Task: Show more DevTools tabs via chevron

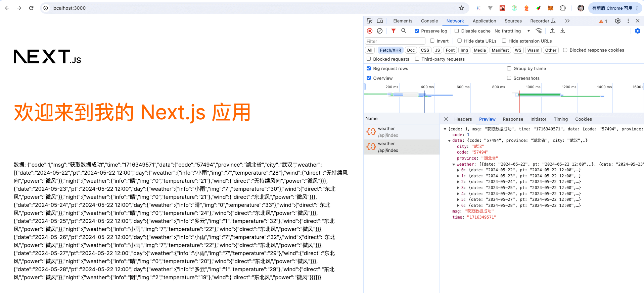Action: coord(567,21)
